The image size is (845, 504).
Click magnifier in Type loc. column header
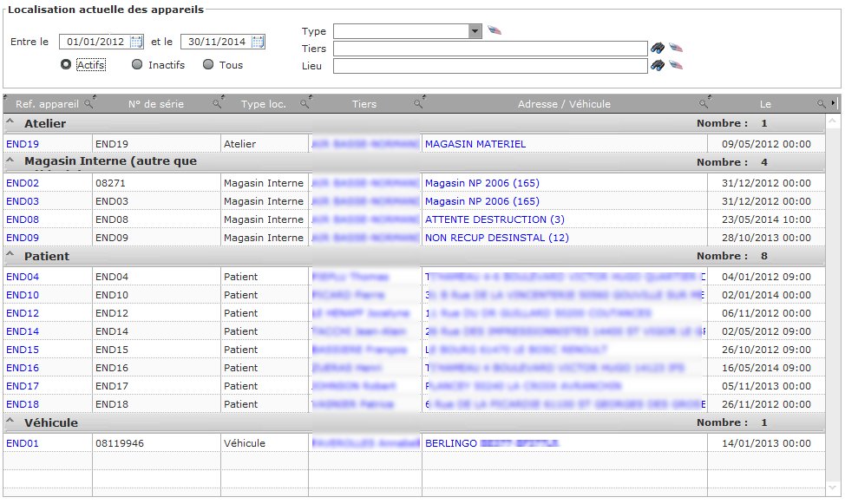click(x=305, y=103)
